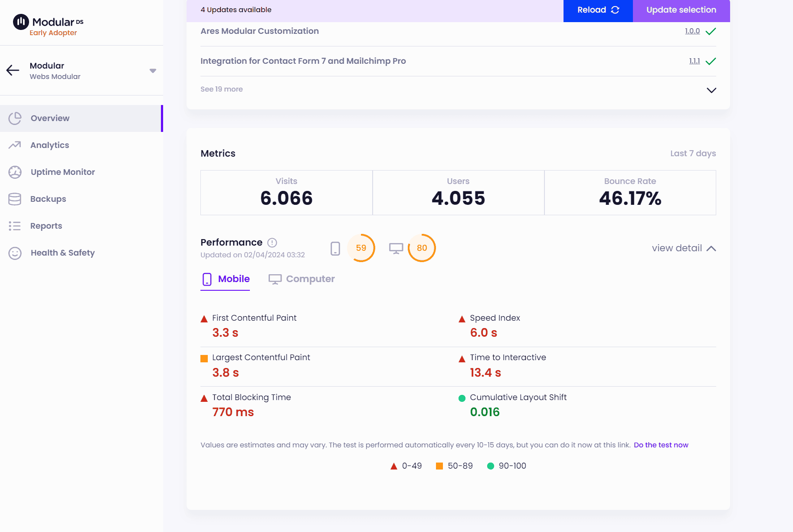Click the Health & Safety smiley icon
Screen dimensions: 793x532
click(15, 253)
